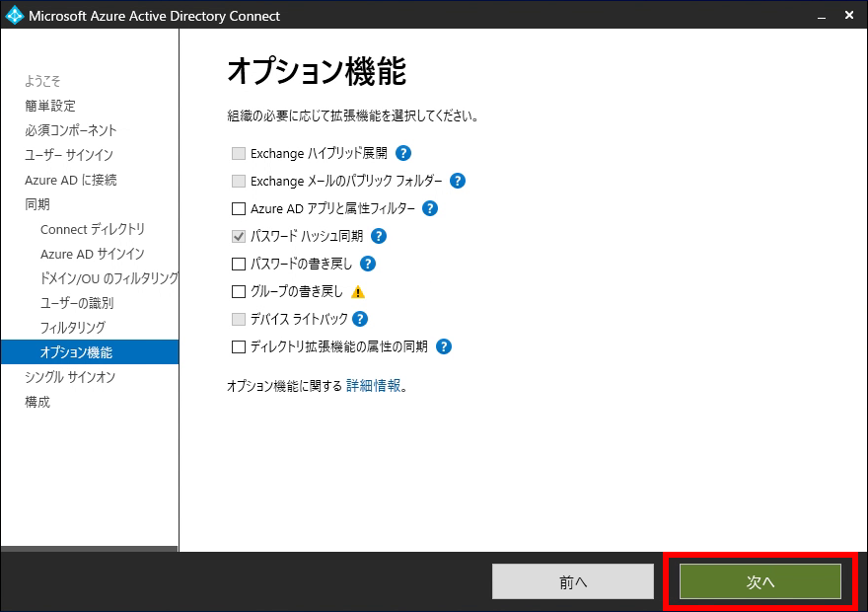Select 構成 step in sidebar

pos(37,402)
